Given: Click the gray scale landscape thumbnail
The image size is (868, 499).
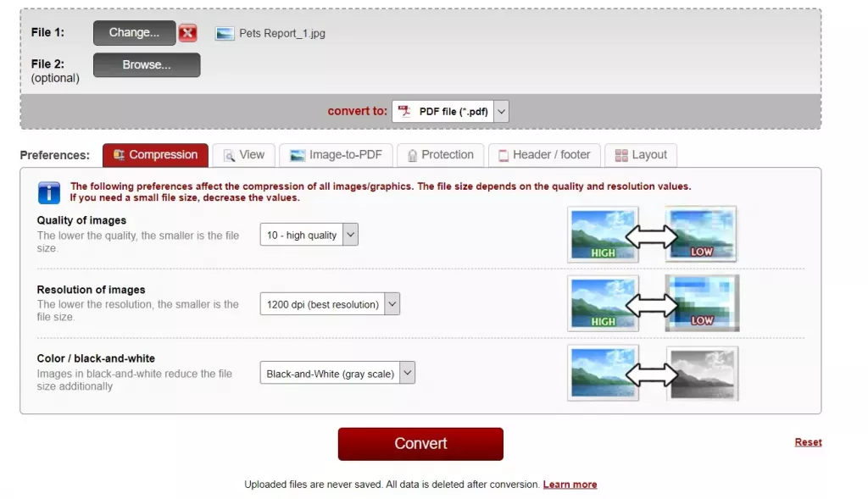Looking at the screenshot, I should pyautogui.click(x=702, y=374).
